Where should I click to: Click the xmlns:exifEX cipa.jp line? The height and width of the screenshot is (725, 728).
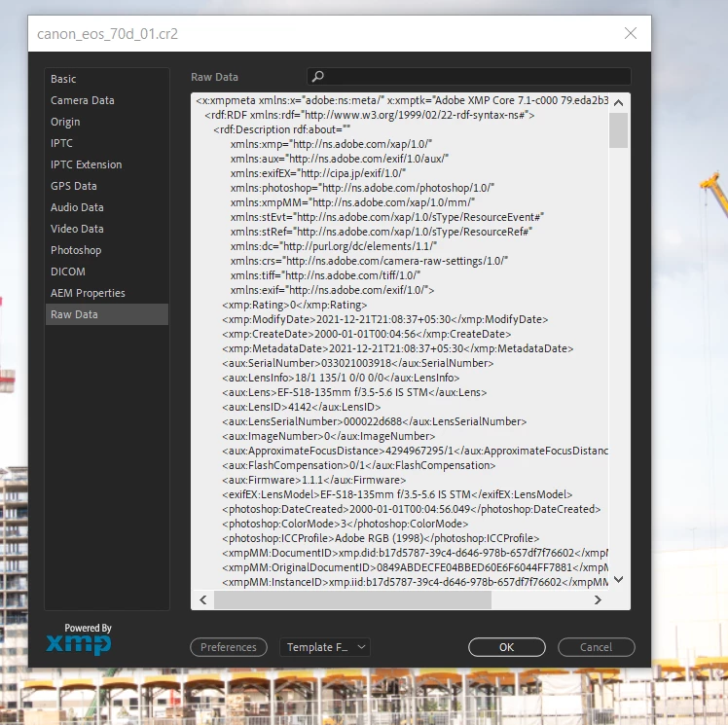[318, 173]
